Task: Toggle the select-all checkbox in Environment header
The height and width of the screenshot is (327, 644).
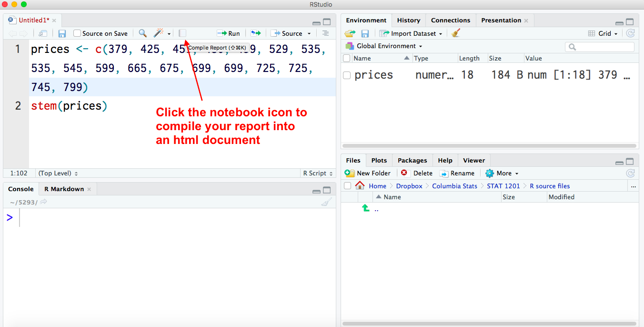Action: click(346, 58)
